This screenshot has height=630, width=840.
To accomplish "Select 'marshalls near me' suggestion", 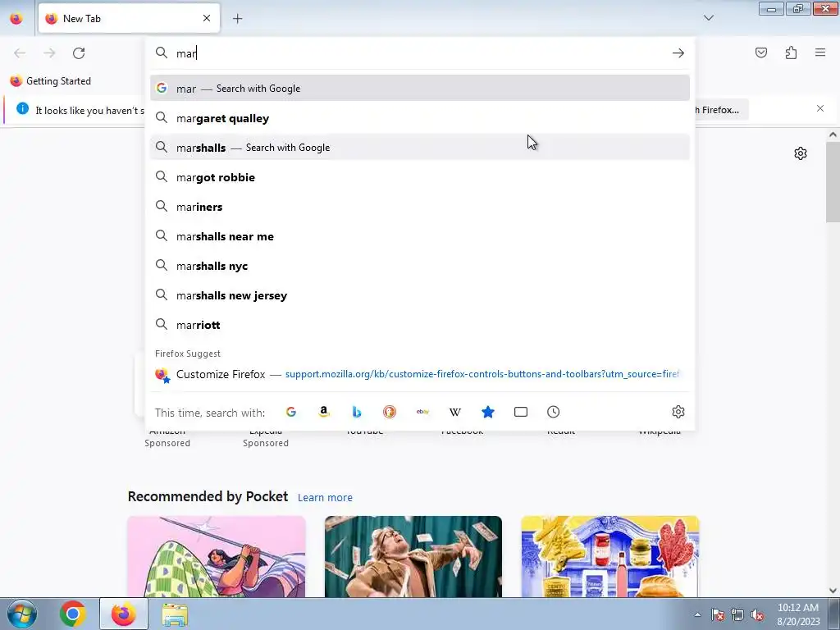I will click(x=420, y=236).
